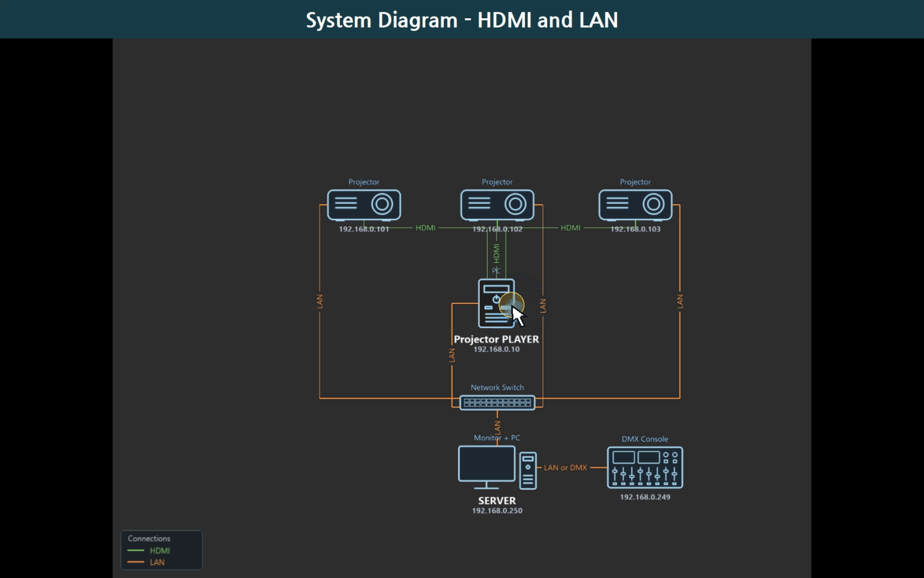Screen dimensions: 924x578
Task: Click the "DMX Console" label
Action: coord(645,439)
